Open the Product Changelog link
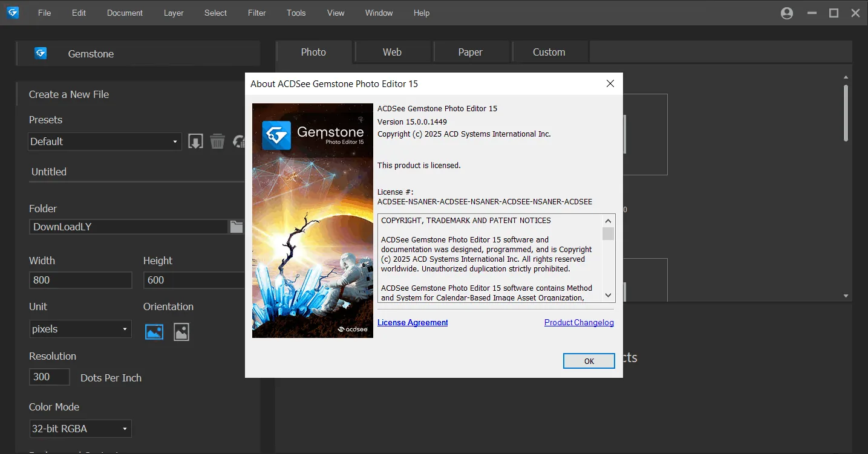The image size is (868, 454). click(x=579, y=322)
